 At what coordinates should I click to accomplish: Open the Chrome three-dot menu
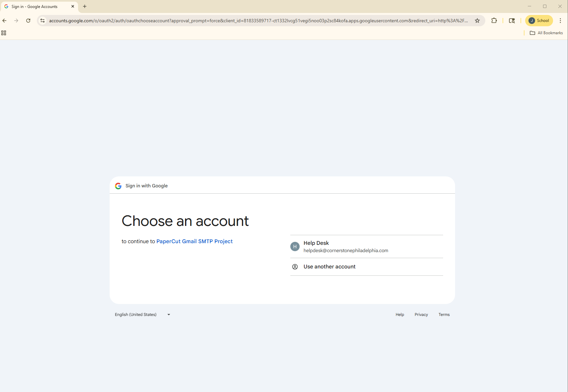(x=560, y=21)
